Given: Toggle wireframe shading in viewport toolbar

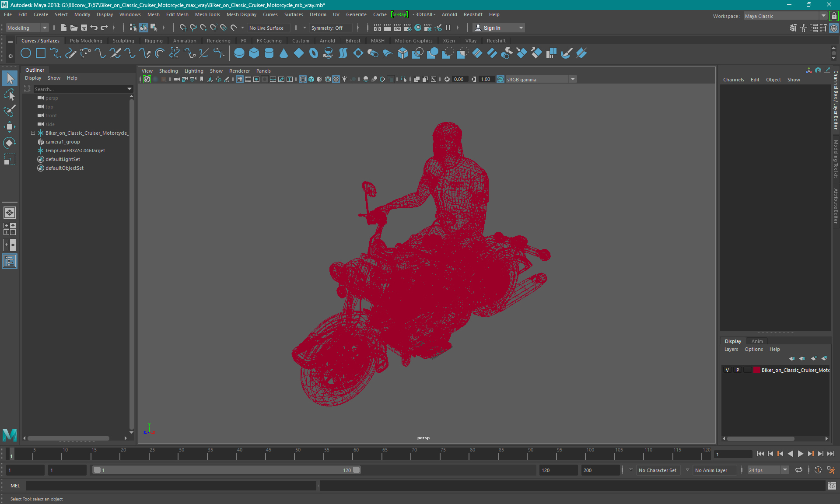Looking at the screenshot, I should [303, 79].
